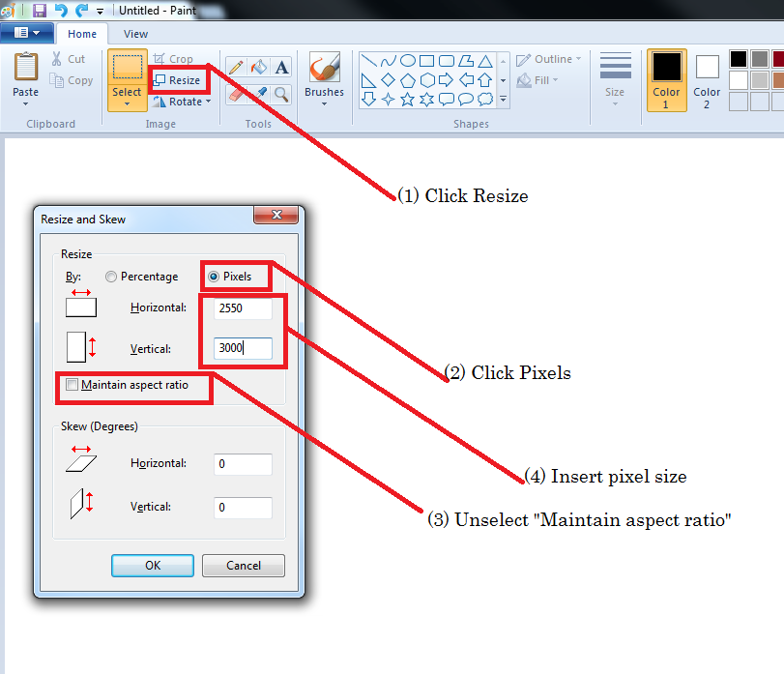Activate the Magnifier tool
This screenshot has width=784, height=674.
point(281,94)
